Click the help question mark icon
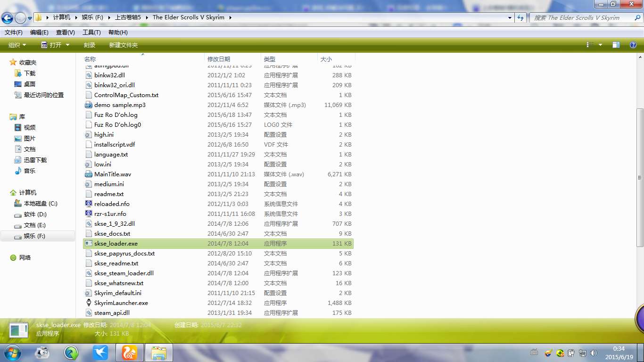Viewport: 644px width, 362px height. (633, 45)
